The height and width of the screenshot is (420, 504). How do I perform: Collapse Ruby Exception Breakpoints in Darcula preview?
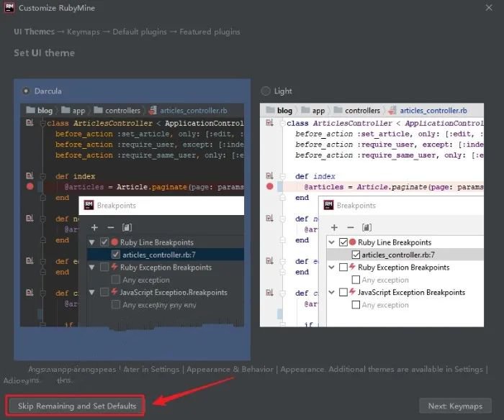92,268
